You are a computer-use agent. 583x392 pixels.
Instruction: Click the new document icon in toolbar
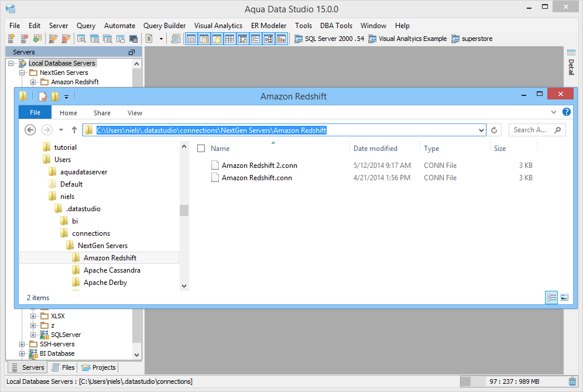click(149, 38)
